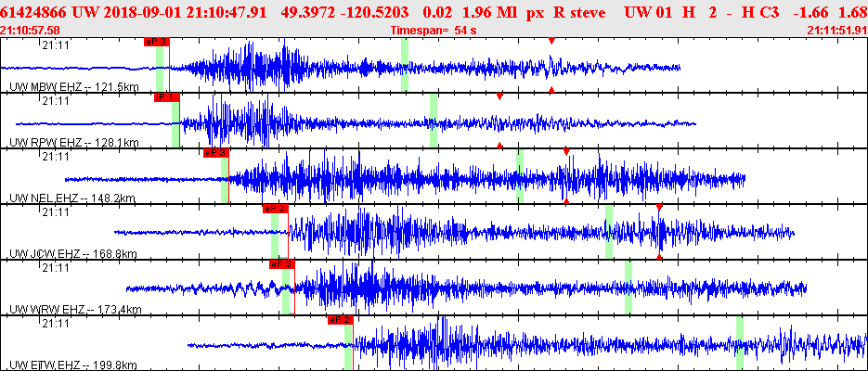This screenshot has width=868, height=371.
Task: Click the 21:11 time label on ETW trace
Action: tap(56, 323)
